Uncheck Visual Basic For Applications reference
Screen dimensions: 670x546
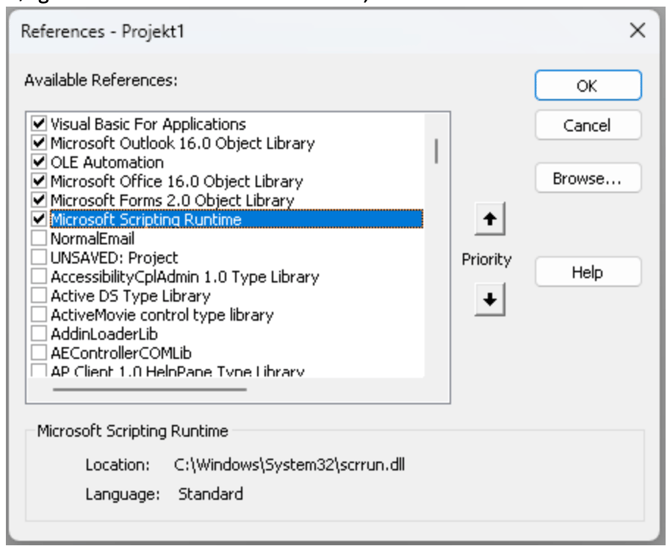(40, 125)
